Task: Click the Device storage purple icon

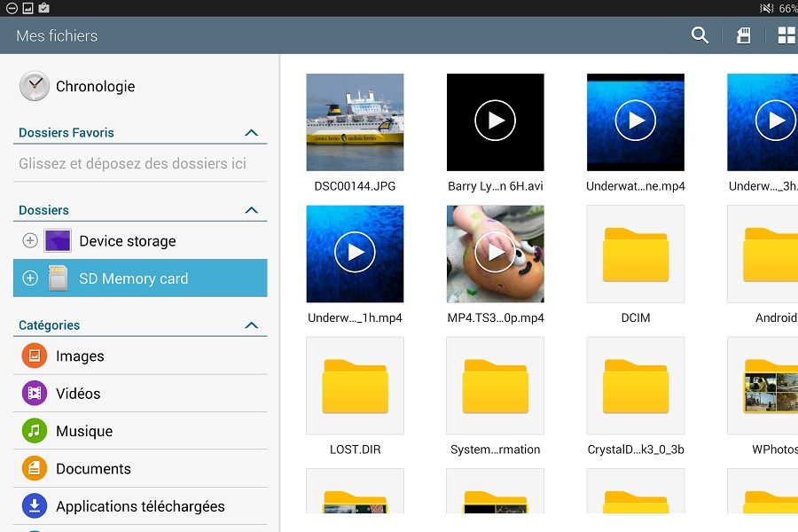Action: tap(58, 241)
